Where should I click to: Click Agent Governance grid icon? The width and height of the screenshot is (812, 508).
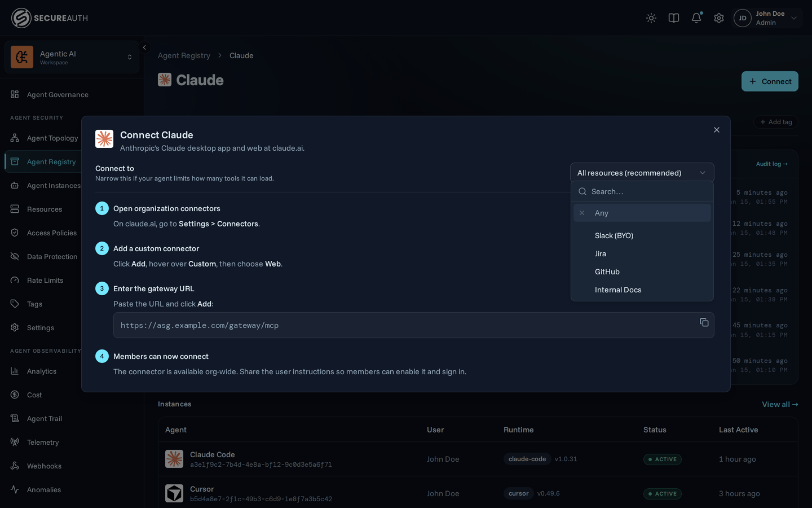point(15,94)
